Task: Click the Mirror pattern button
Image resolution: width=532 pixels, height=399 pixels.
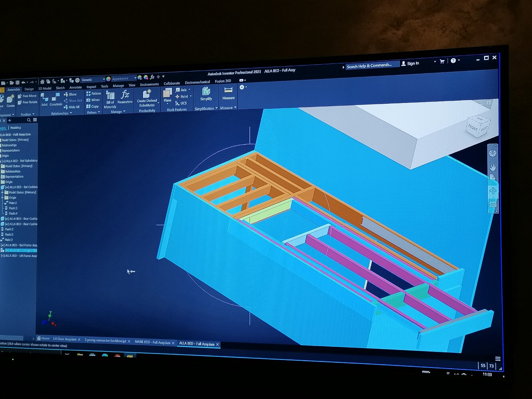Action: [93, 100]
